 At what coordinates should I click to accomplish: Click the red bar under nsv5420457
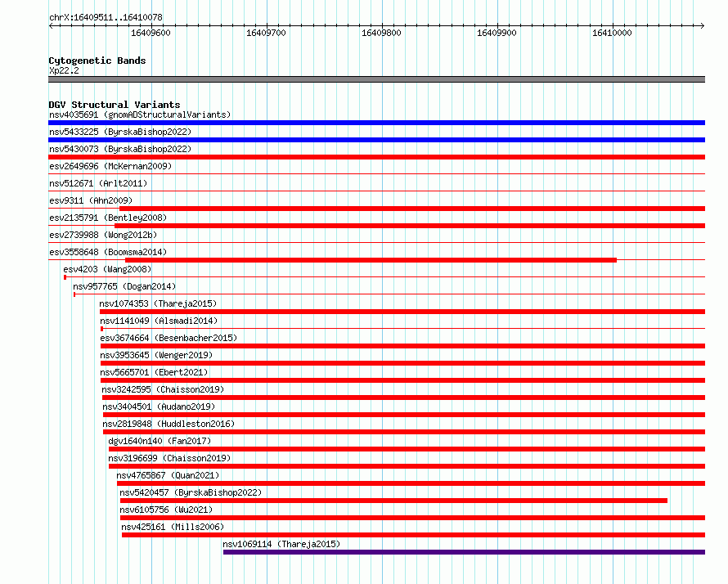click(393, 501)
